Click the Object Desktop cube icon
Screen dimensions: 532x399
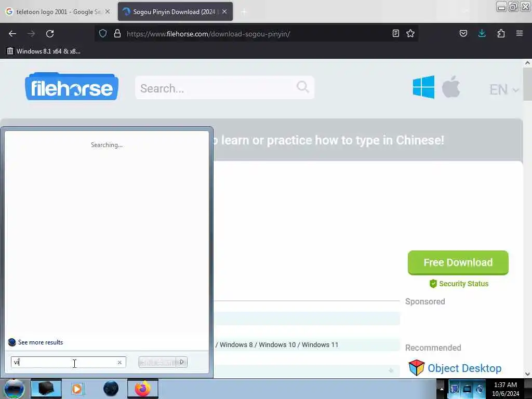click(416, 368)
